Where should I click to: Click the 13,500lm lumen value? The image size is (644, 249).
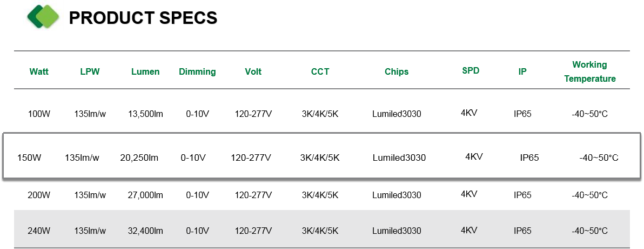coord(145,114)
